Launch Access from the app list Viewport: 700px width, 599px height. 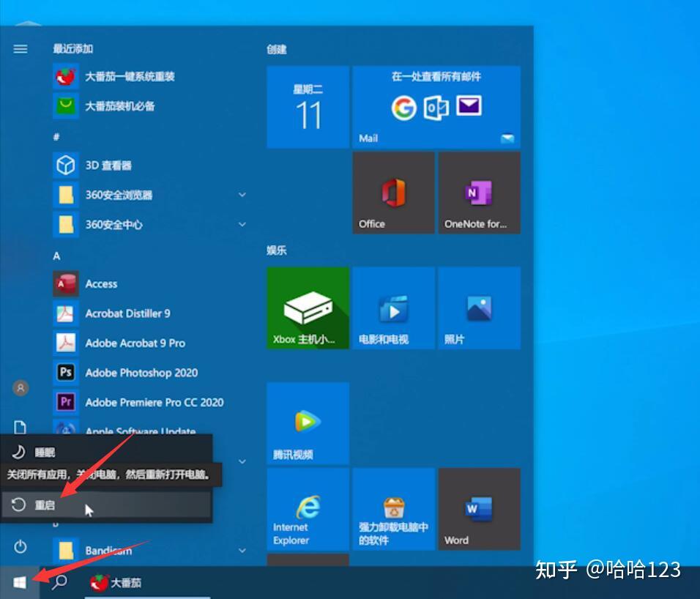point(149,284)
